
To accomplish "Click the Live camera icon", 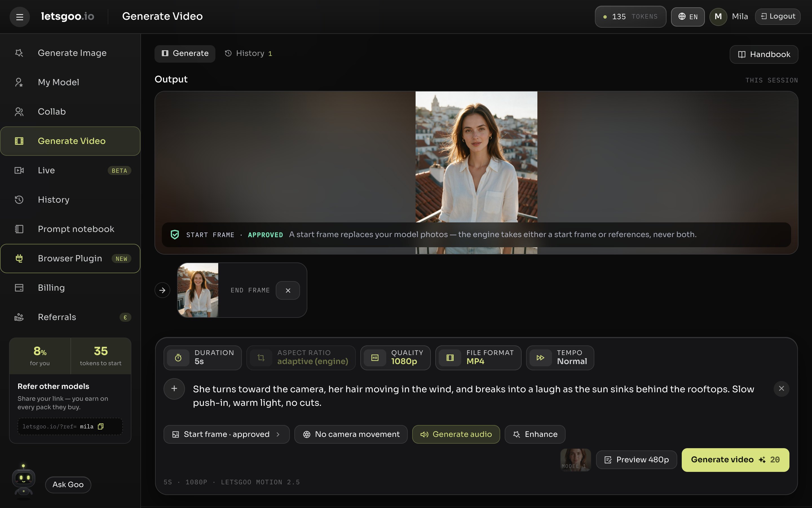I will tap(19, 170).
